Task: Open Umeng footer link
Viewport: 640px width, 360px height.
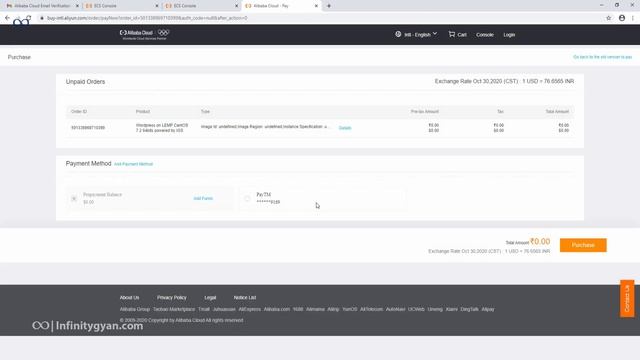Action: (435, 309)
